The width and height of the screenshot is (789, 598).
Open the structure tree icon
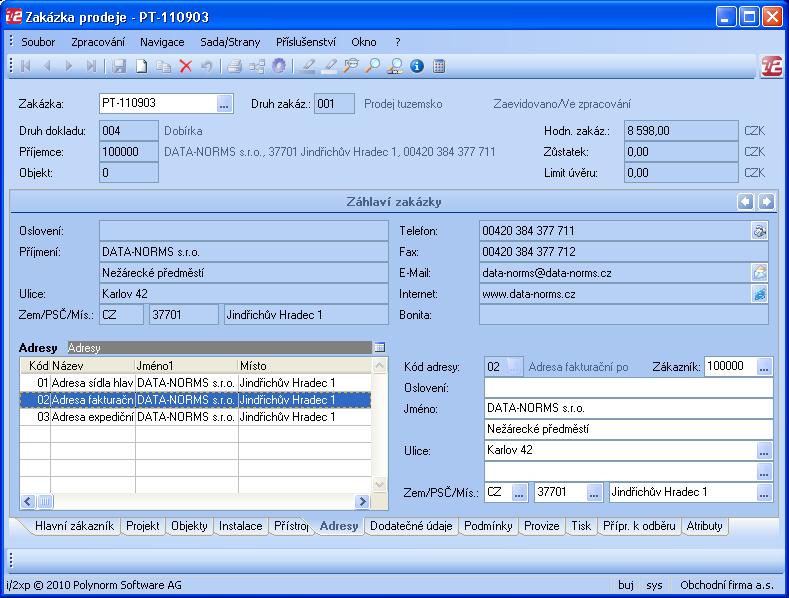coord(257,66)
